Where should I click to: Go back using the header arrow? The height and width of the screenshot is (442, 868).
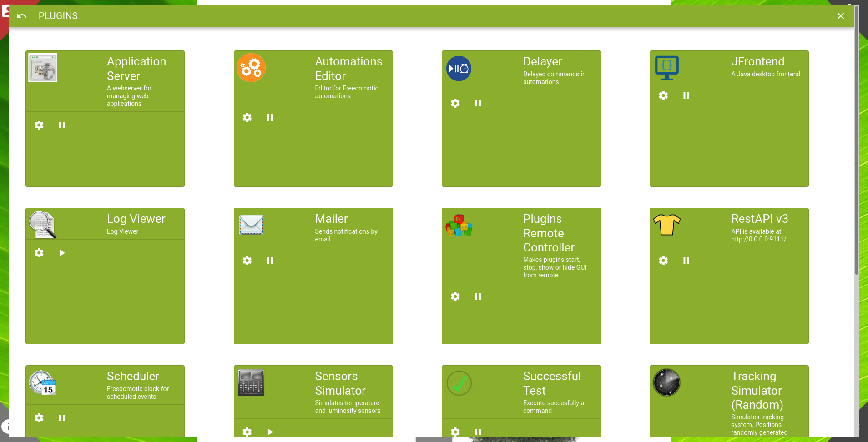[x=22, y=16]
